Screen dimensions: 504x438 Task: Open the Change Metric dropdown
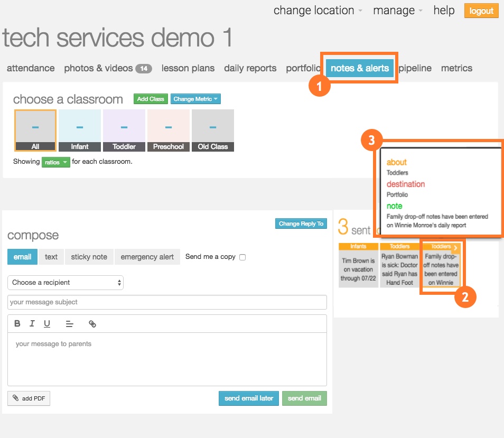pos(195,98)
